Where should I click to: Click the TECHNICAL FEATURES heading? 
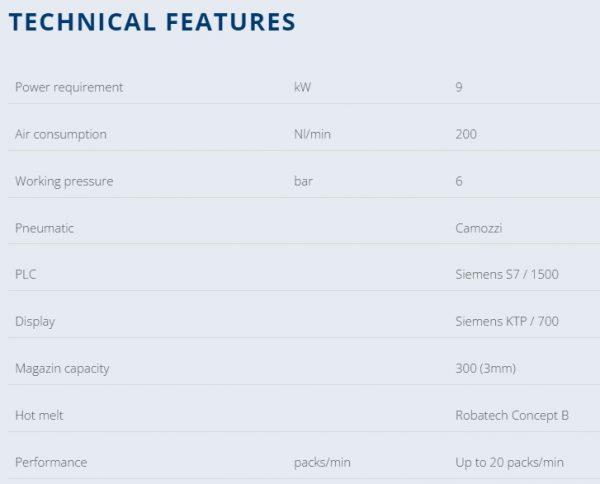pos(152,22)
